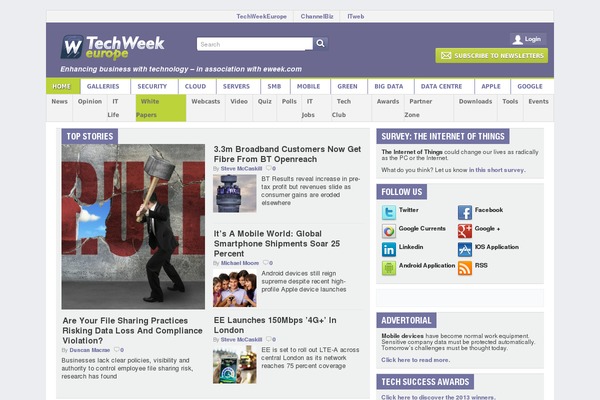Image resolution: width=600 pixels, height=400 pixels.
Task: Click comment bubble on Smartphone Shipments story
Action: (x=266, y=263)
